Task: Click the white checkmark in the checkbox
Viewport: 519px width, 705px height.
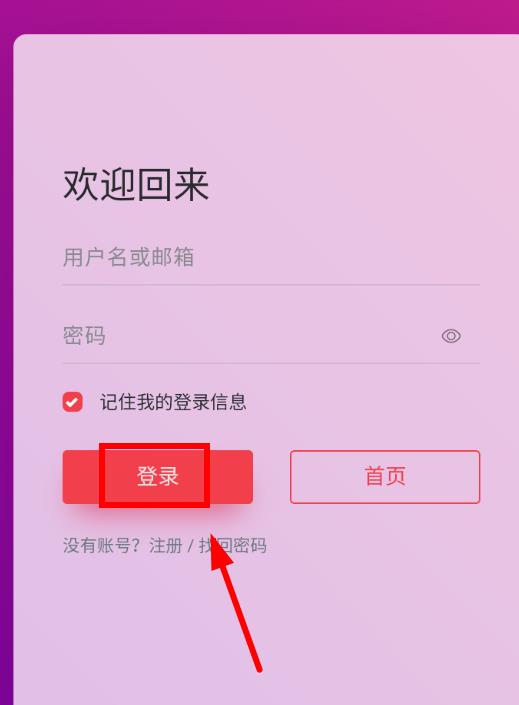Action: click(72, 402)
